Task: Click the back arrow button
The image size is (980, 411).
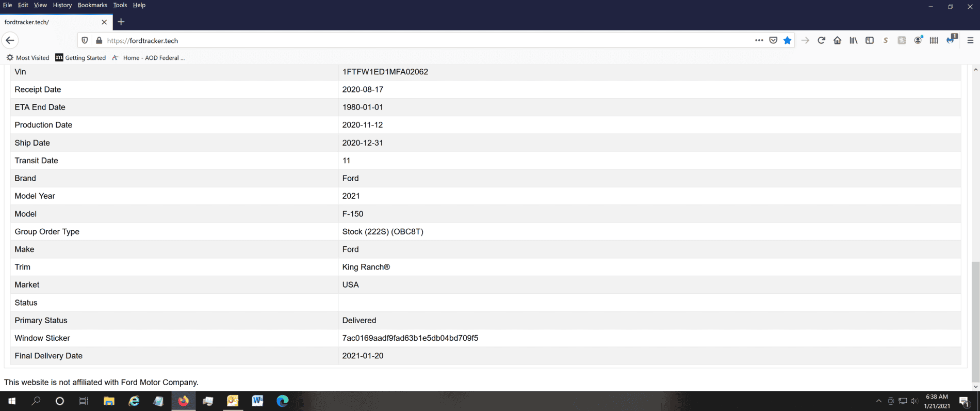Action: [x=10, y=40]
